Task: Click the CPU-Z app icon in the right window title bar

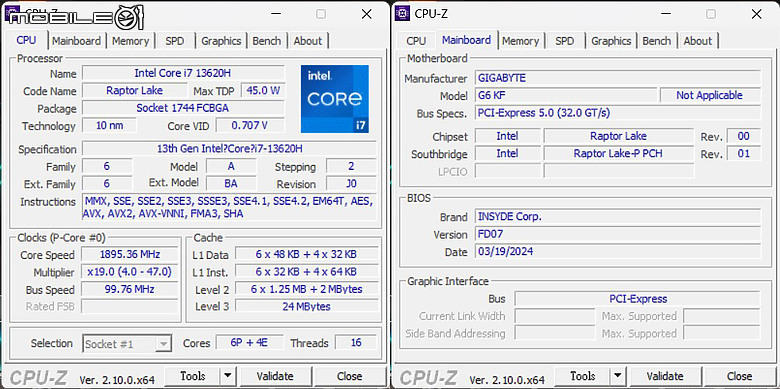Action: tap(402, 13)
